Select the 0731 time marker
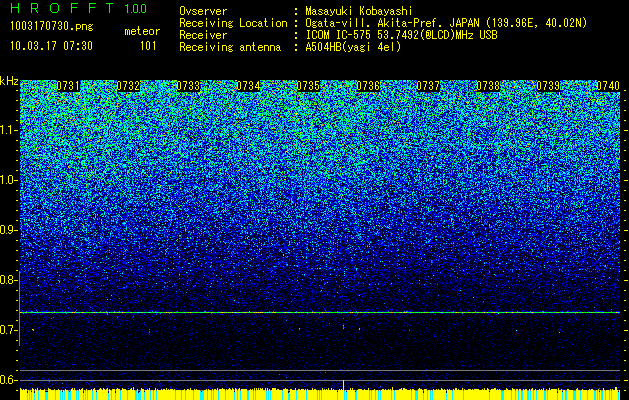Image resolution: width=629 pixels, height=400 pixels. (68, 86)
